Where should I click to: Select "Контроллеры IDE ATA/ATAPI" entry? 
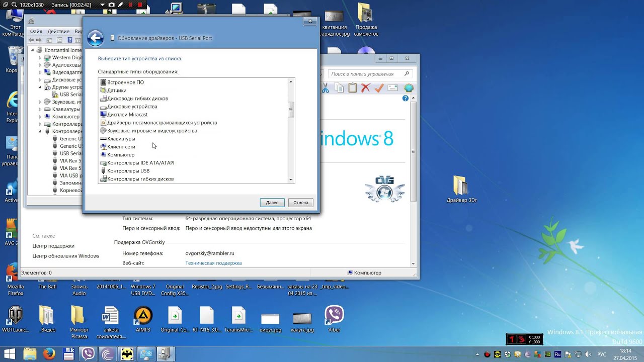point(141,163)
